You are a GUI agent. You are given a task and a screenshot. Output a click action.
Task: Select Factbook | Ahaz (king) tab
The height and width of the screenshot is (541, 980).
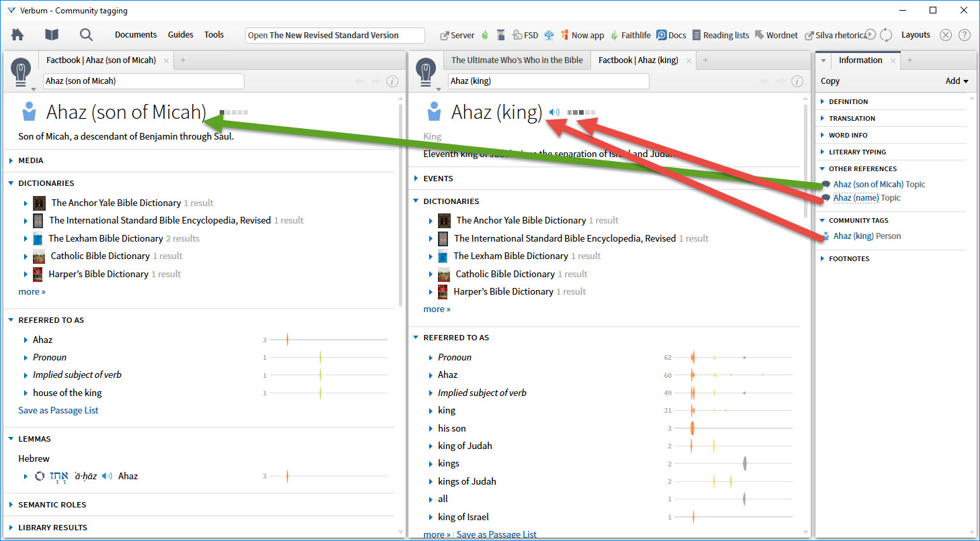pyautogui.click(x=638, y=60)
